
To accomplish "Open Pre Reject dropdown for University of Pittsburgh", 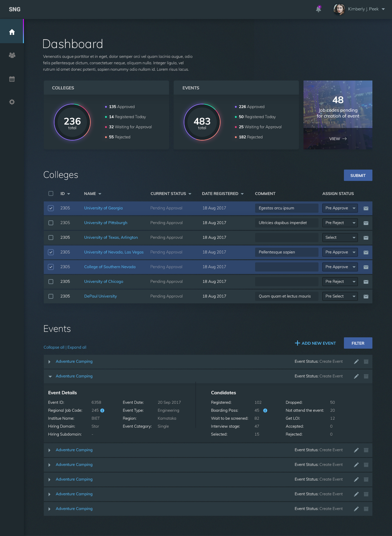I will pyautogui.click(x=340, y=223).
